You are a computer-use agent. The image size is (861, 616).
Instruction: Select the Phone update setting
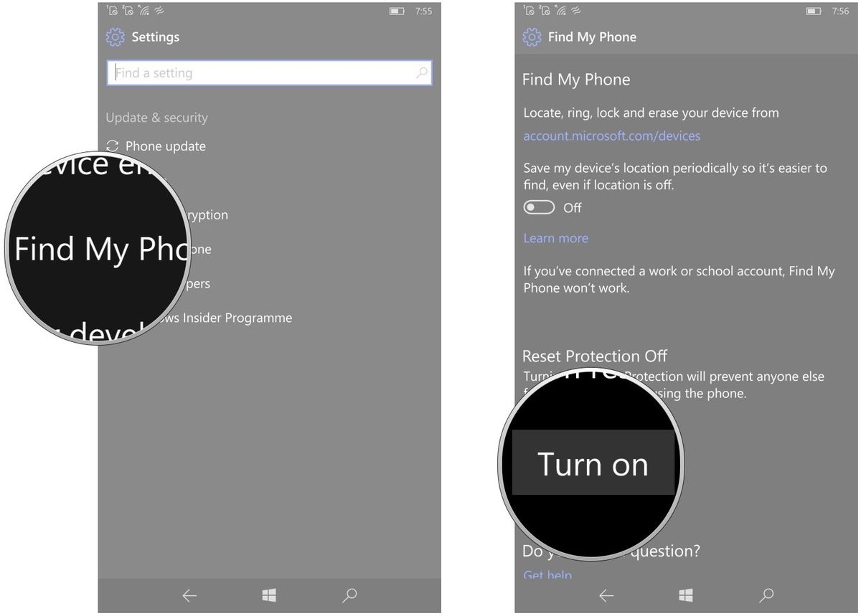165,146
